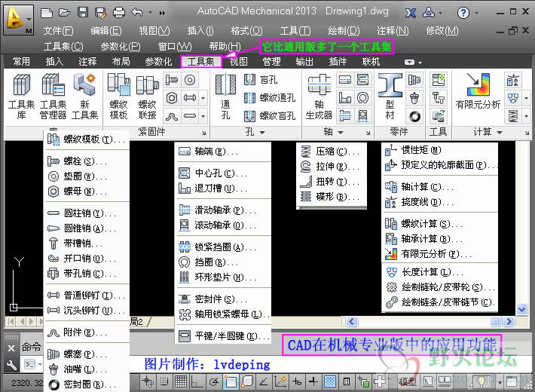
Task: Toggle Object Snap Tracking in status bar
Action: pos(264,381)
